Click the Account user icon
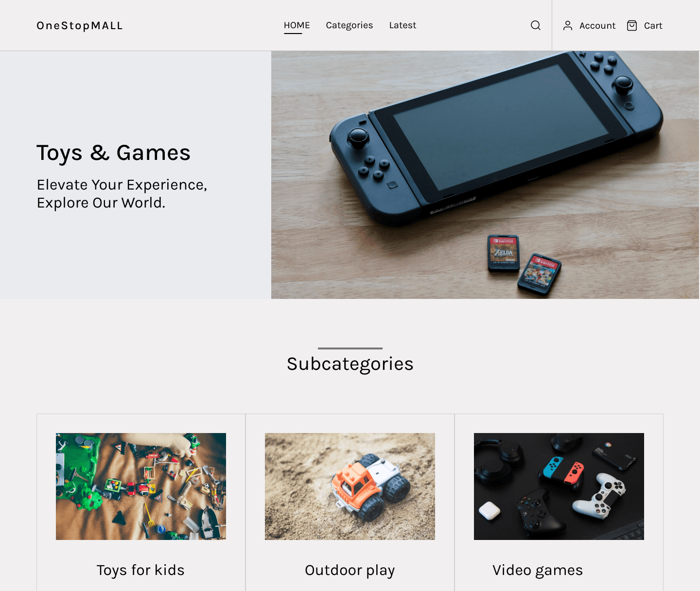Viewport: 700px width, 591px height. (567, 26)
